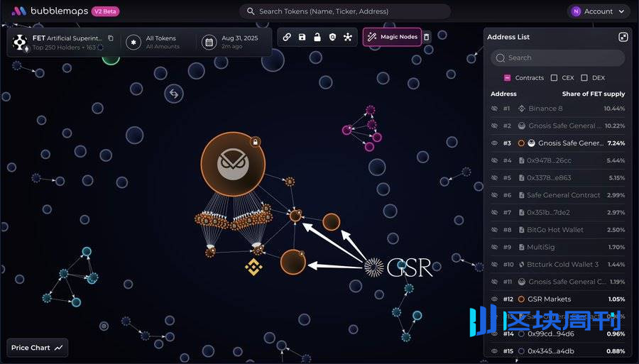The height and width of the screenshot is (364, 639).
Task: Click the trash icon beside Magic Nodes
Action: click(426, 37)
